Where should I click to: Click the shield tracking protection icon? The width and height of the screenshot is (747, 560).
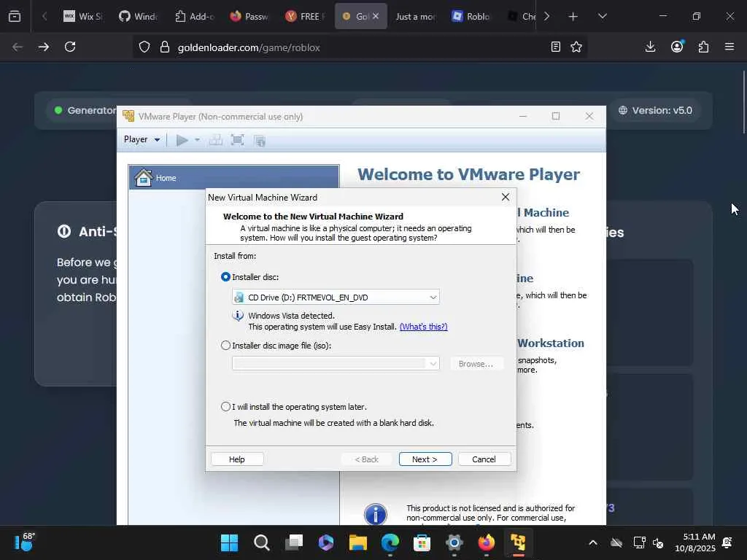click(x=144, y=47)
